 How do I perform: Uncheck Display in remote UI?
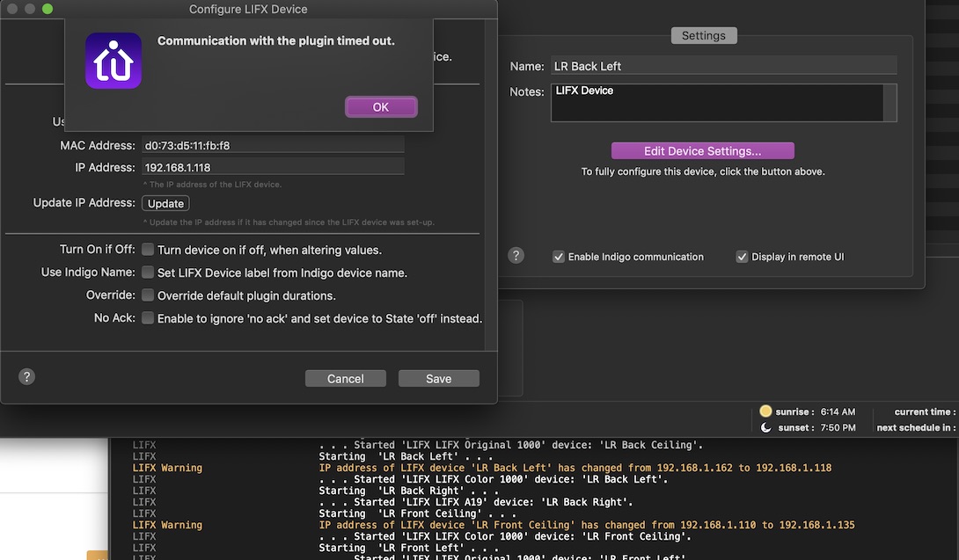point(742,257)
